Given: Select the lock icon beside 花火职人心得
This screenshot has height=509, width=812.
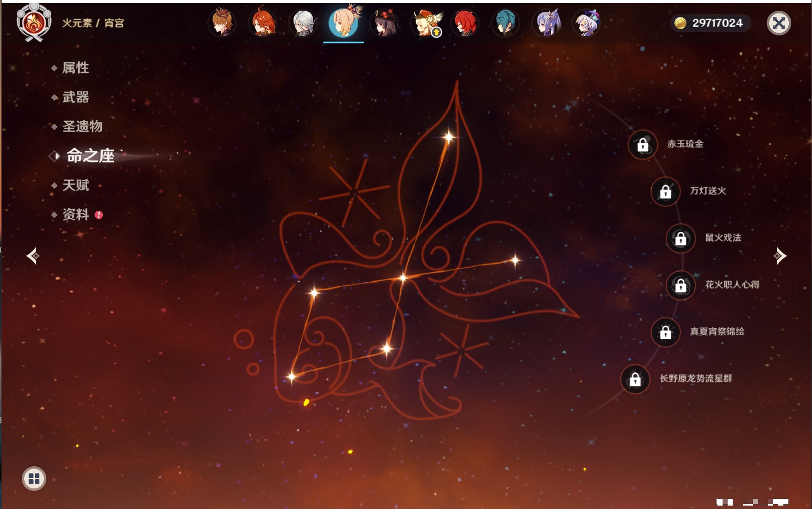Looking at the screenshot, I should click(681, 285).
